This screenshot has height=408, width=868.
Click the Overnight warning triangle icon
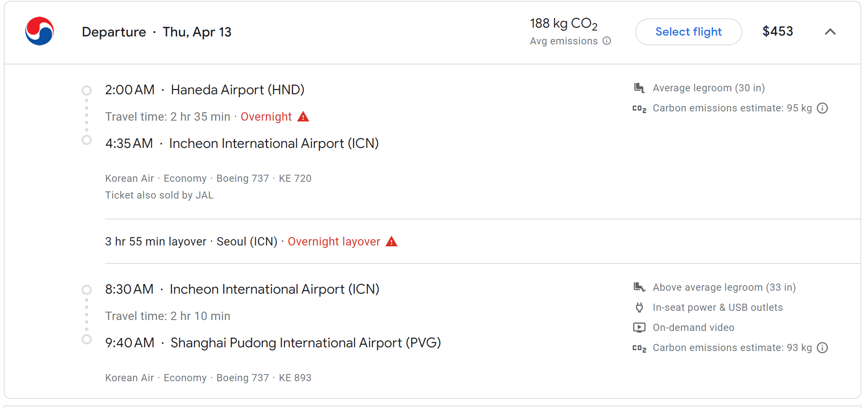click(x=303, y=116)
